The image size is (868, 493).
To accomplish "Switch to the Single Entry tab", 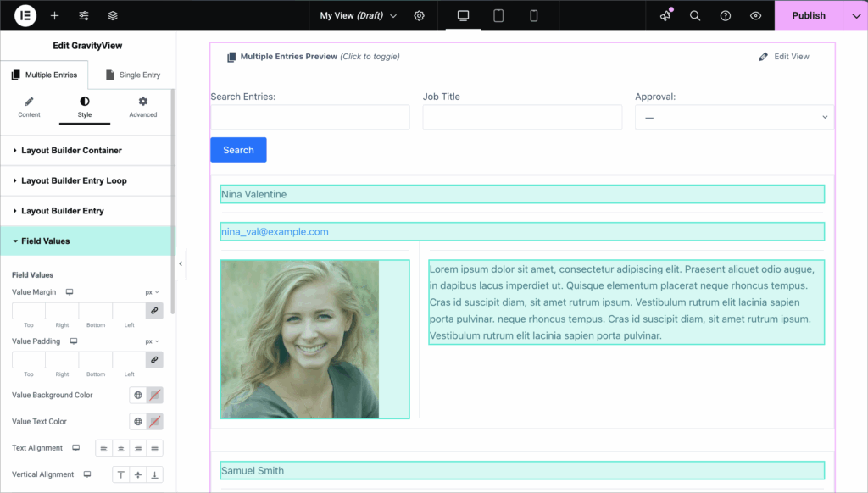I will point(132,75).
